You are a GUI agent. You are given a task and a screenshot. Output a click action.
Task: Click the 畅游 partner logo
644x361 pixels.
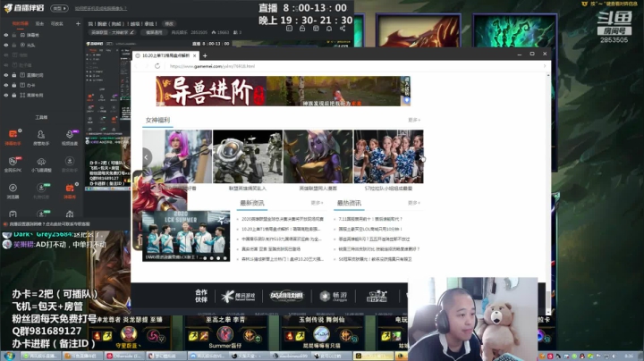[x=335, y=296]
